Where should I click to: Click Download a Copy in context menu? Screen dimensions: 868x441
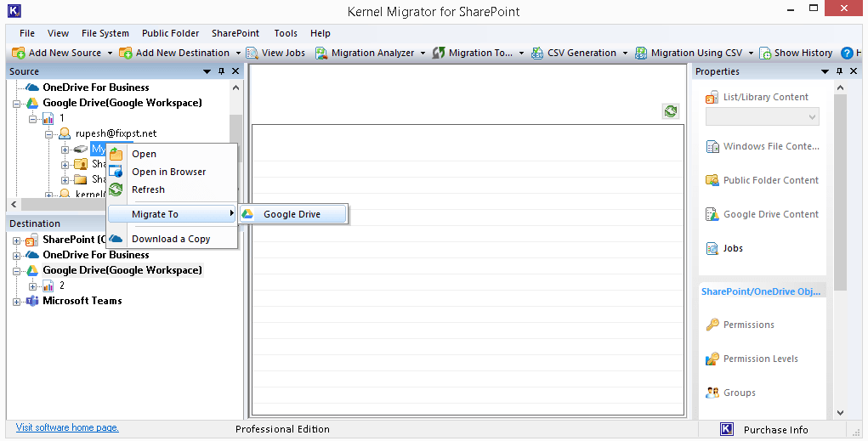170,239
